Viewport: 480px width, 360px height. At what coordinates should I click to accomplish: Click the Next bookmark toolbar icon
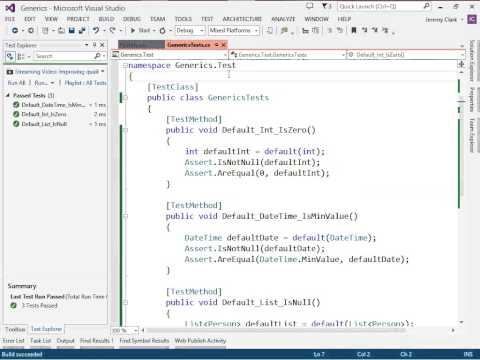(x=375, y=30)
